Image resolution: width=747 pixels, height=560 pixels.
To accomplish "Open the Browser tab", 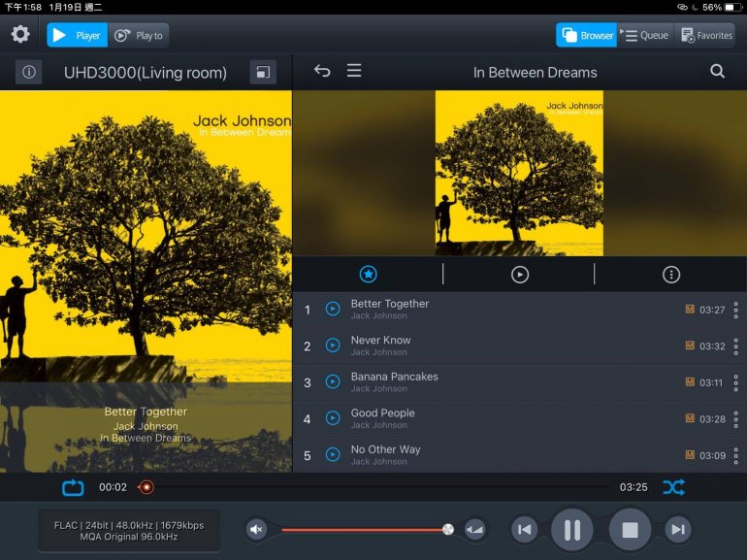I will pyautogui.click(x=587, y=35).
